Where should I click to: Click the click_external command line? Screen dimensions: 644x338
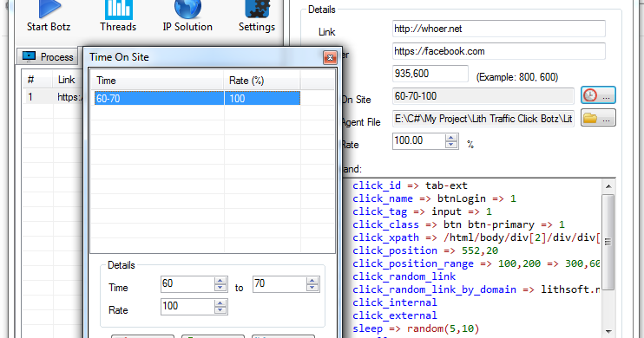(x=395, y=315)
